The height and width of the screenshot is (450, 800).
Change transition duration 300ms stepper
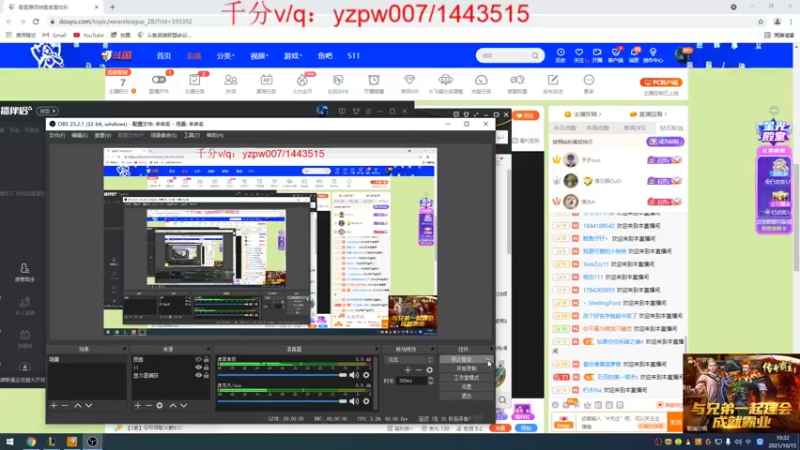(431, 381)
